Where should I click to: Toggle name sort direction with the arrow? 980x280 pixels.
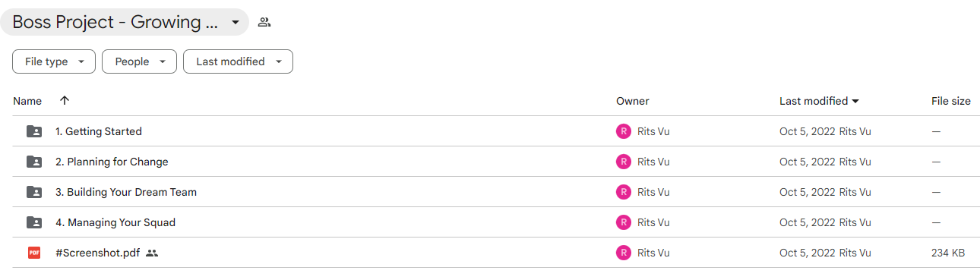click(64, 100)
